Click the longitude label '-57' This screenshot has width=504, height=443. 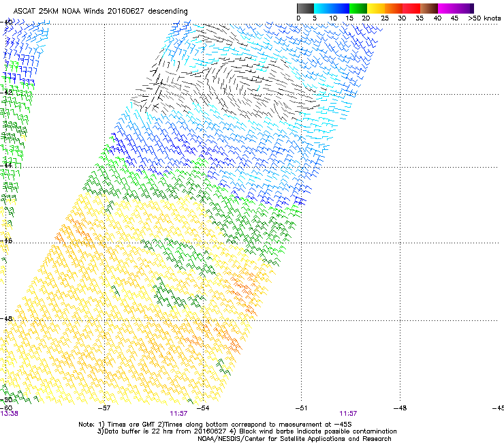[x=104, y=408]
